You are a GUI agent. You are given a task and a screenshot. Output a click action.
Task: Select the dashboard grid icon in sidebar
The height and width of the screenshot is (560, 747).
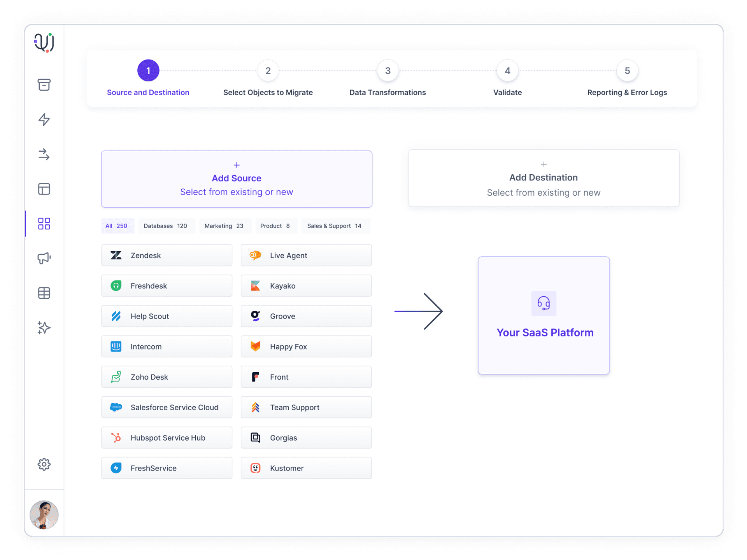click(x=45, y=222)
